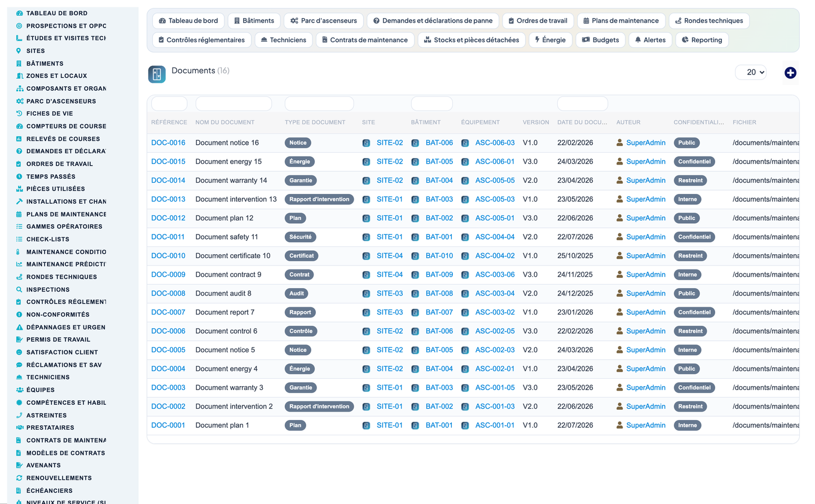Open the Rondes techniques tab
The width and height of the screenshot is (815, 504).
(x=709, y=21)
